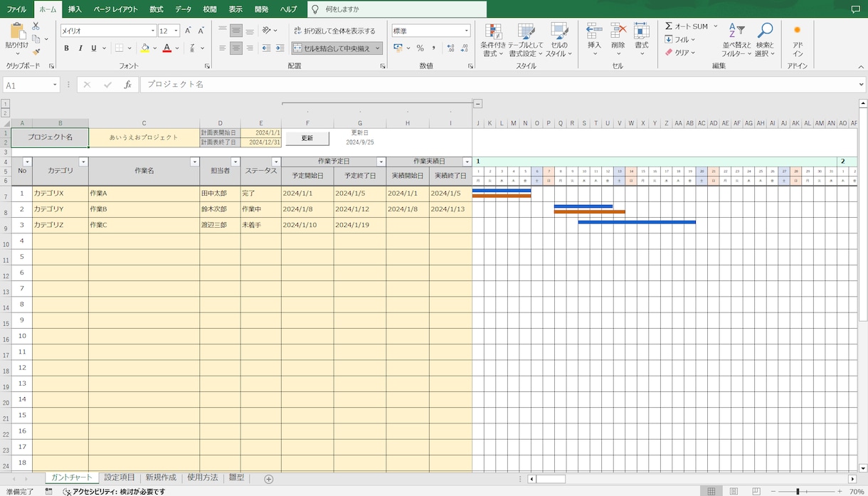
Task: Collapse the column group minus button
Action: (x=478, y=103)
